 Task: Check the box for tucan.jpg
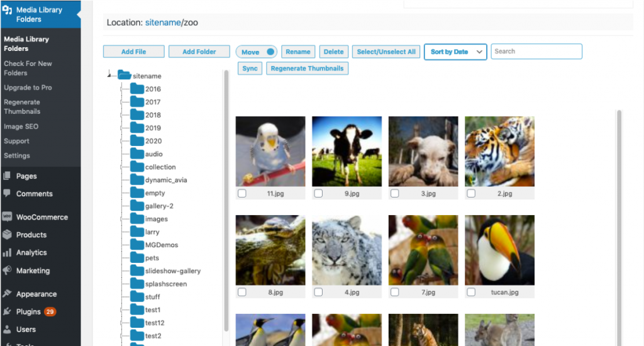471,292
